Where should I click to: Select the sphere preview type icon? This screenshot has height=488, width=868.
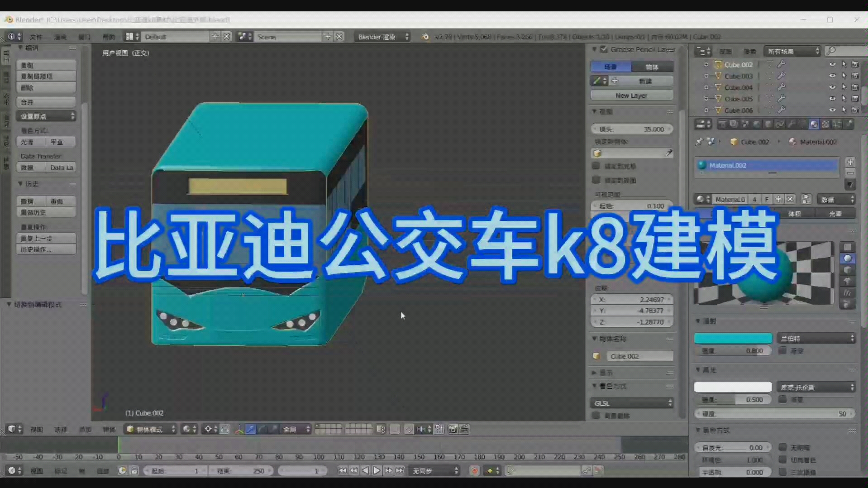pos(848,258)
